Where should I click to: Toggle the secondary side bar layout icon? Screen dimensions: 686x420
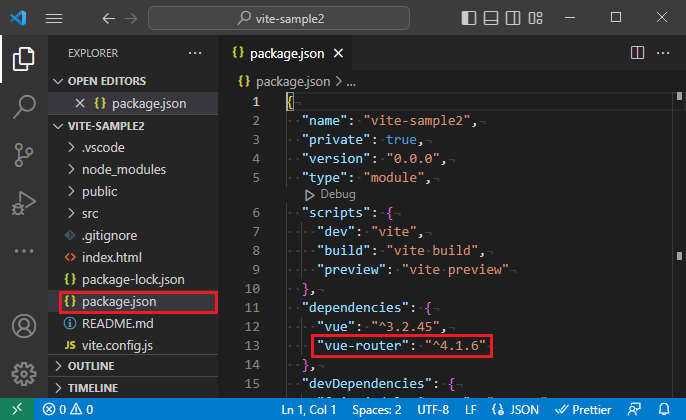pos(513,18)
